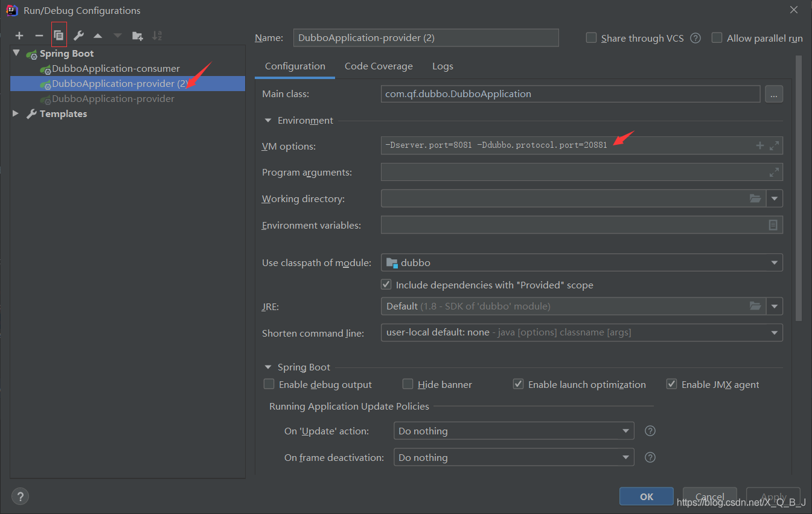The image size is (812, 514).
Task: Open help for On 'Update' action
Action: coord(650,431)
